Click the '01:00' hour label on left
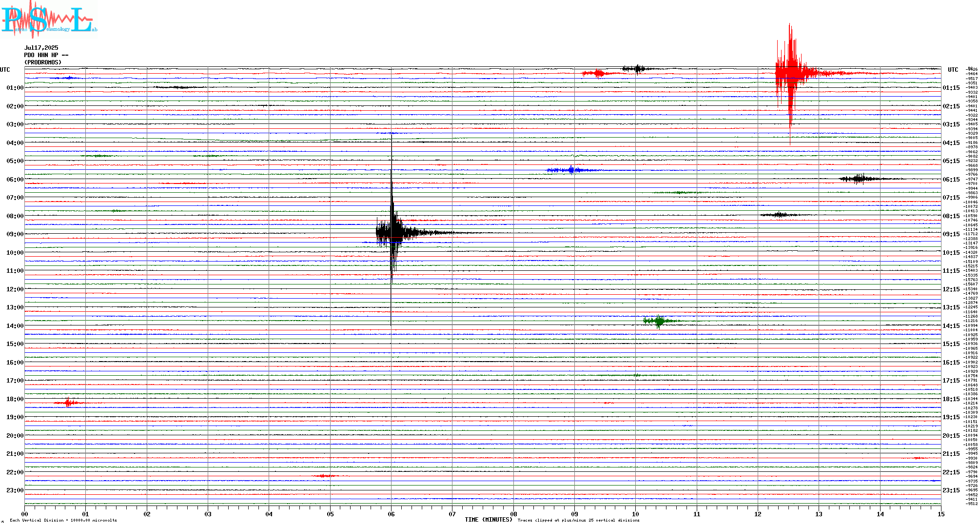This screenshot has width=980, height=527. click(15, 88)
